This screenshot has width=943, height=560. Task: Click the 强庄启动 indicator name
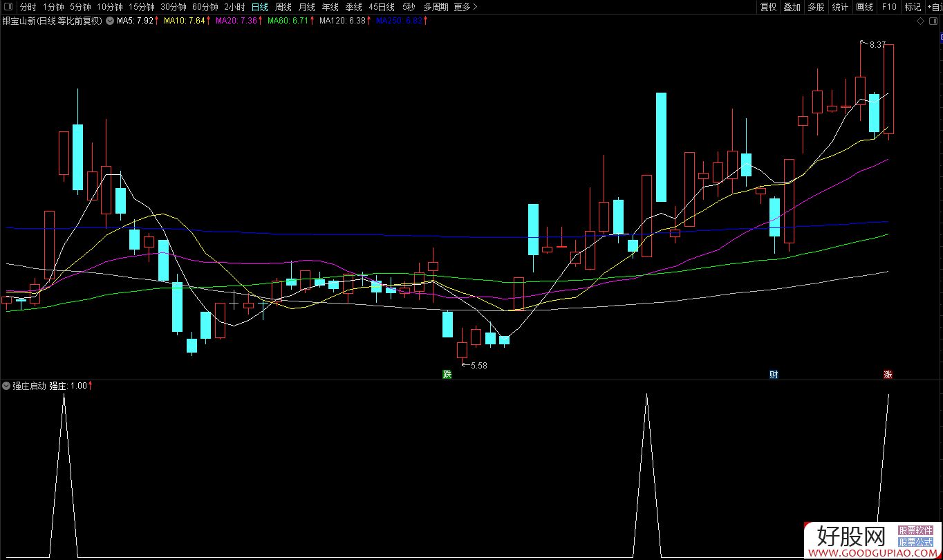point(29,386)
